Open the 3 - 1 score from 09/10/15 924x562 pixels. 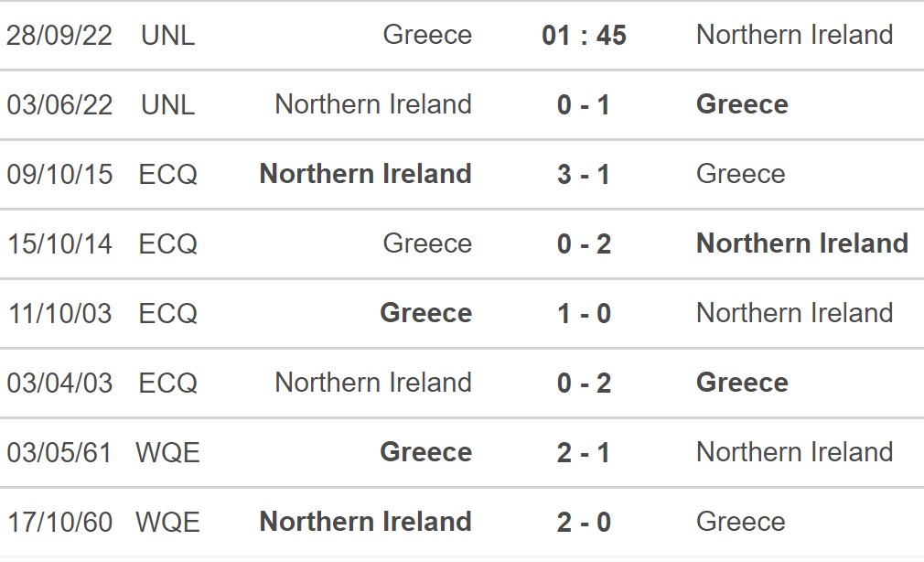(584, 174)
